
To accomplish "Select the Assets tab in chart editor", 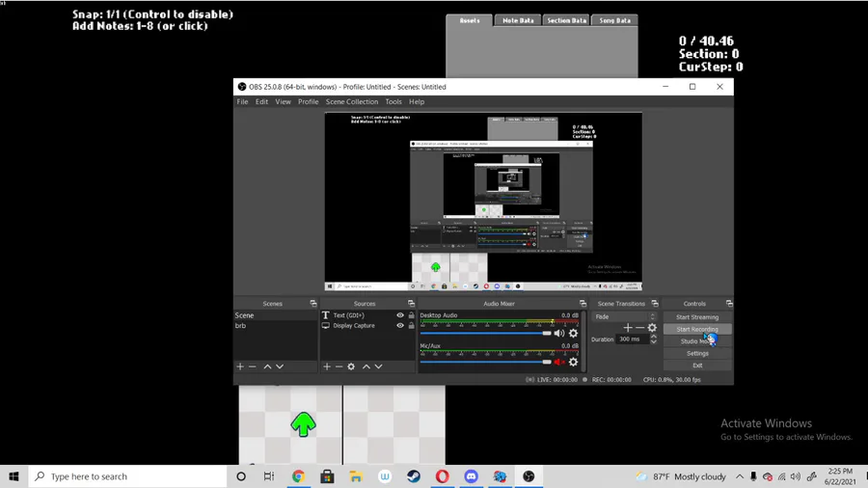I will click(470, 20).
